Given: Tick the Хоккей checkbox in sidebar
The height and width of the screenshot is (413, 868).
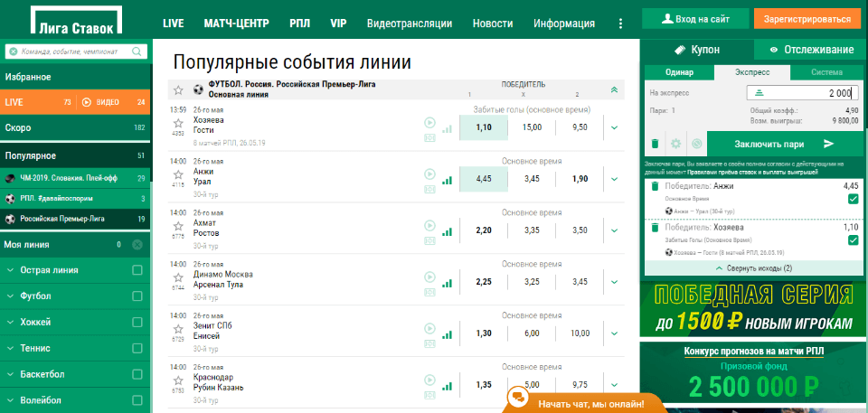Looking at the screenshot, I should [x=137, y=323].
